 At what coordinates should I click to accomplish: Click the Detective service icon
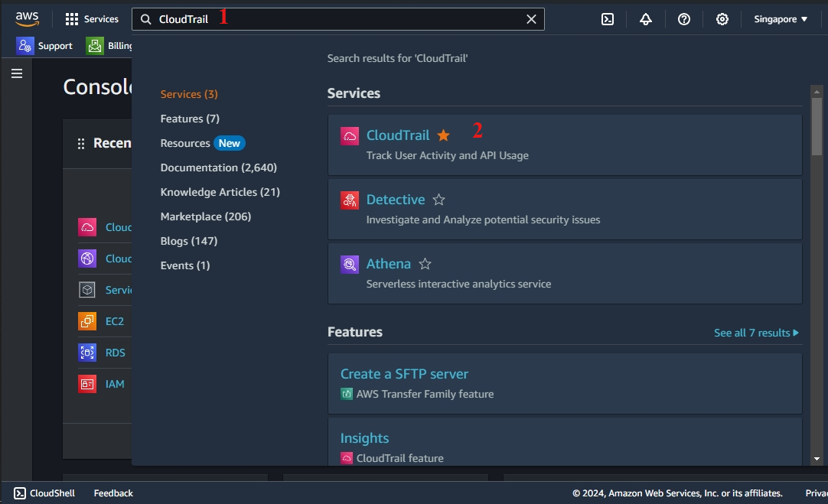[x=350, y=200]
